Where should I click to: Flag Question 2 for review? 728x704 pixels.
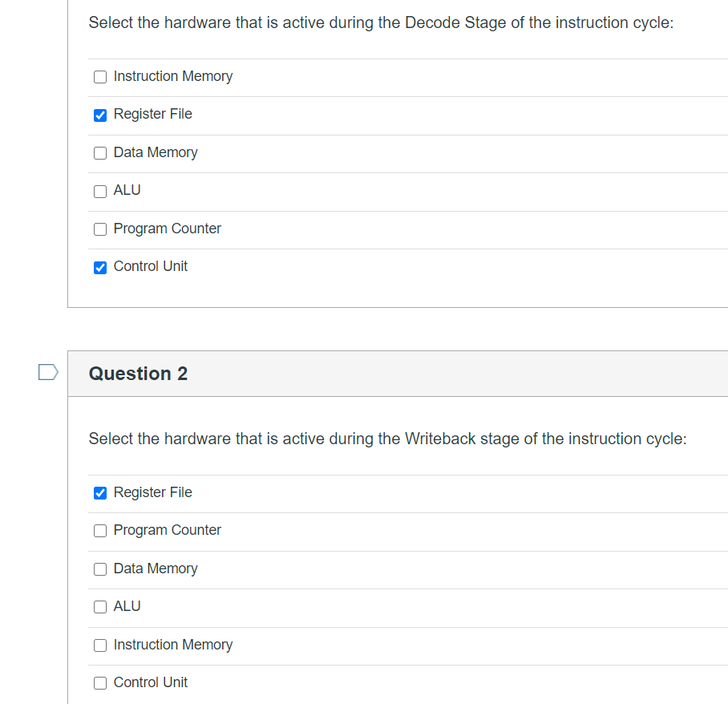click(48, 371)
